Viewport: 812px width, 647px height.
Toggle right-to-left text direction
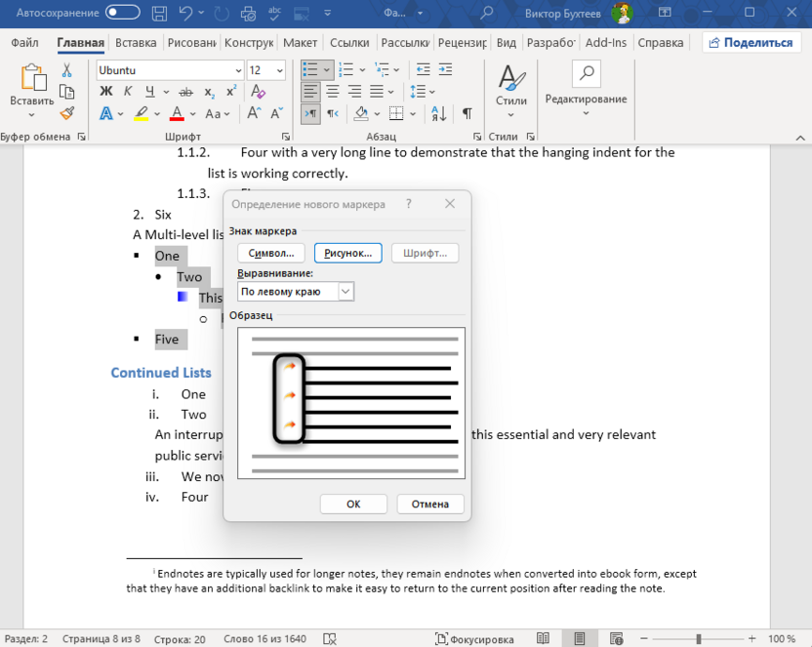click(x=333, y=113)
